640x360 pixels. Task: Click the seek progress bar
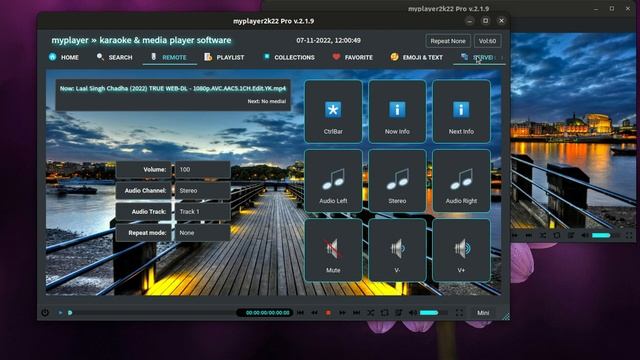(150, 313)
